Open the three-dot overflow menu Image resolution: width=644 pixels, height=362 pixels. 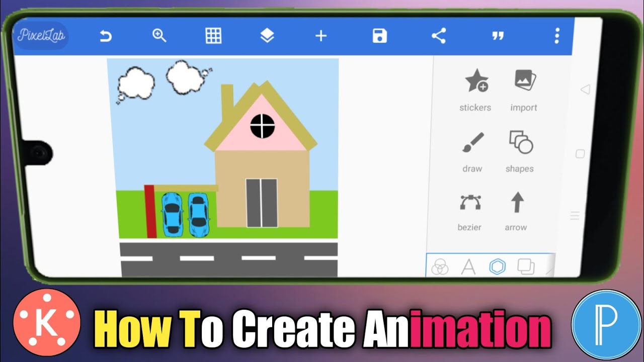click(556, 36)
